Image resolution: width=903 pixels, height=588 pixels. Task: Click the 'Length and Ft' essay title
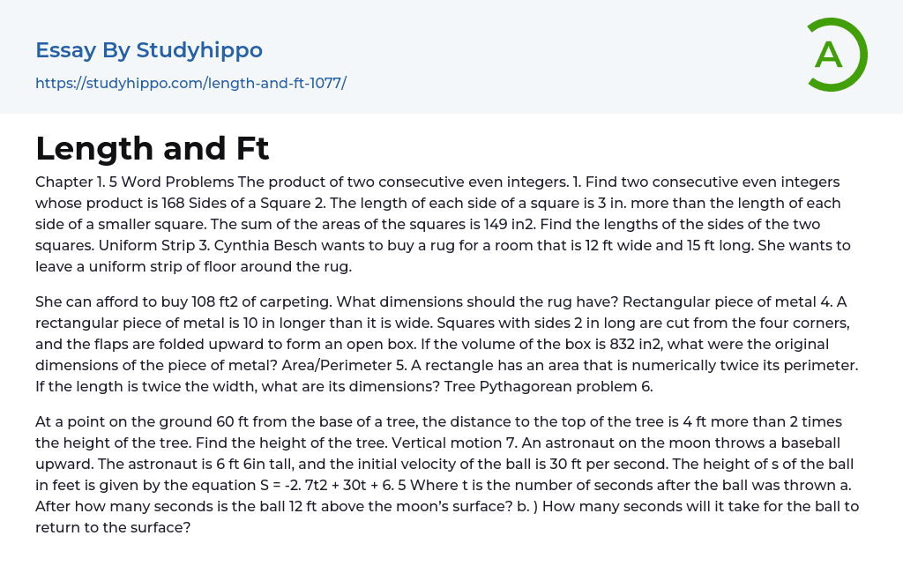tap(153, 148)
